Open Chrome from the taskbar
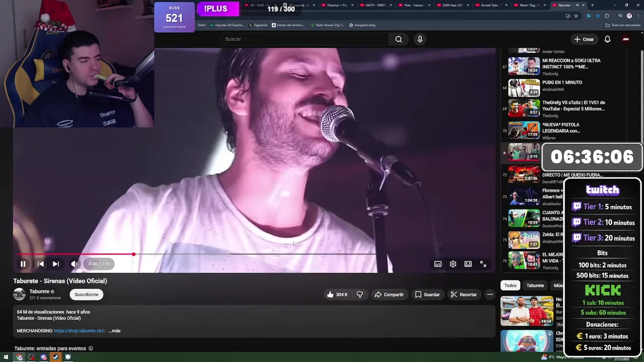 [x=20, y=357]
